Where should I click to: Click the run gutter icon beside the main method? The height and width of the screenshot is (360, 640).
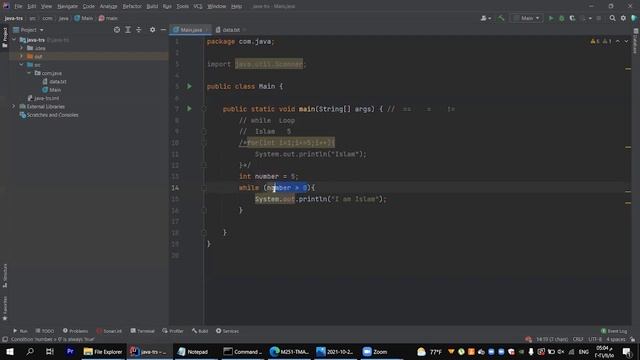pyautogui.click(x=189, y=109)
